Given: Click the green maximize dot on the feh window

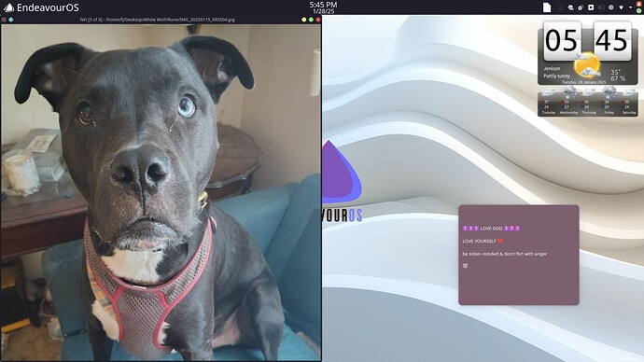Looking at the screenshot, I should point(311,20).
